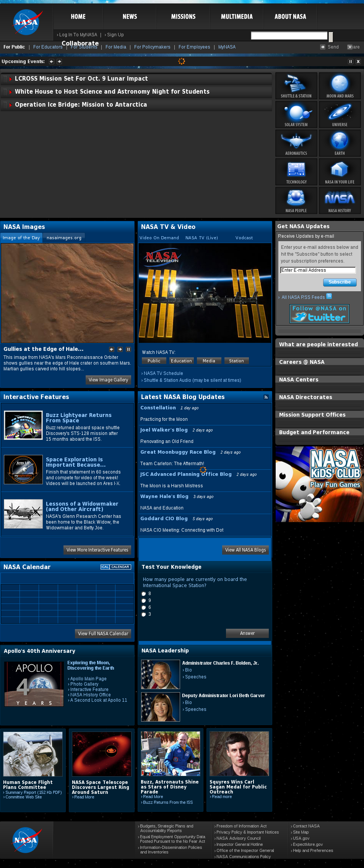Expand Careers @ NASA section

coord(320,362)
